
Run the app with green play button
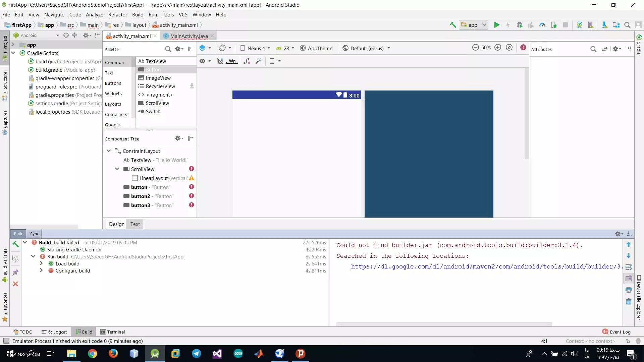click(497, 25)
